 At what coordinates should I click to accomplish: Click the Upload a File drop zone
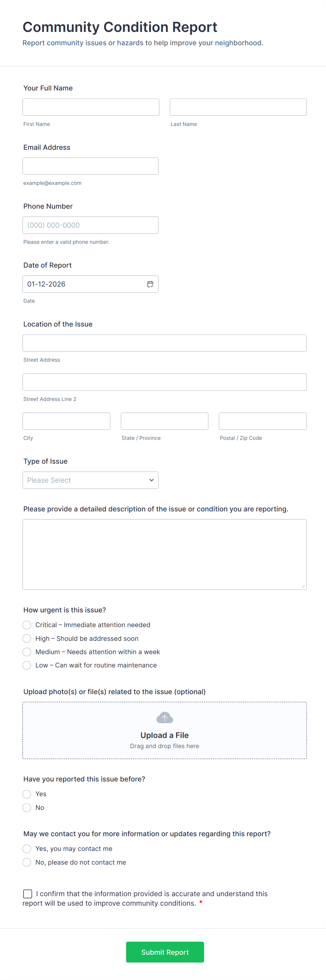(164, 730)
